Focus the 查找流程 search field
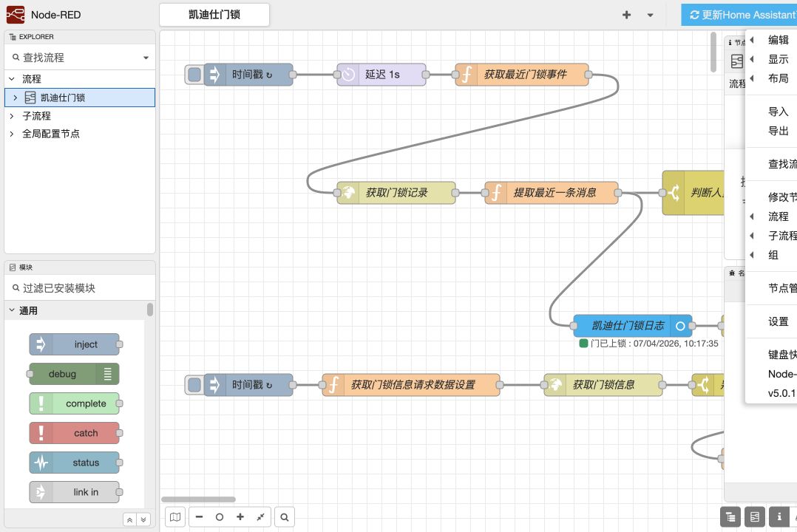The height and width of the screenshot is (532, 797). click(76, 58)
